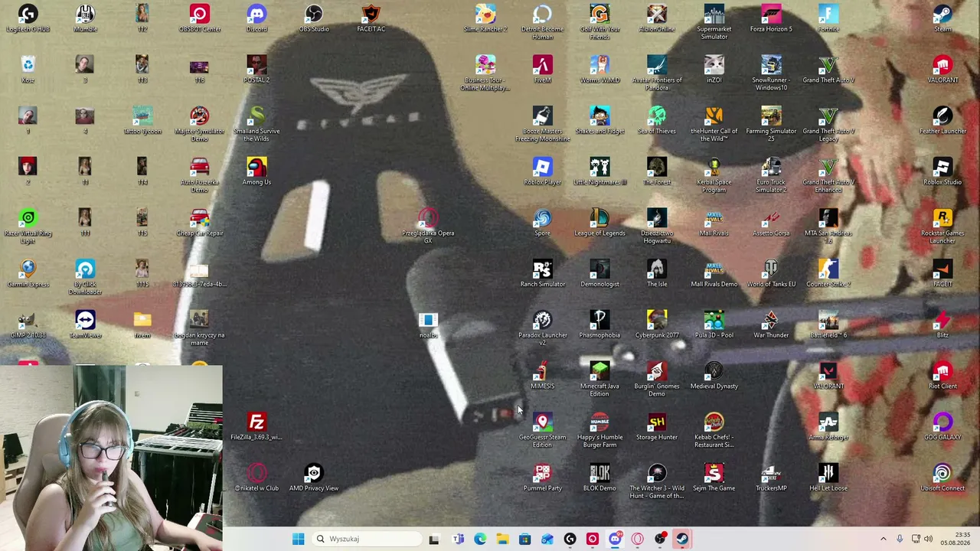Open the World of Tanks EU icon
This screenshot has width=980, height=551.
[x=771, y=275]
